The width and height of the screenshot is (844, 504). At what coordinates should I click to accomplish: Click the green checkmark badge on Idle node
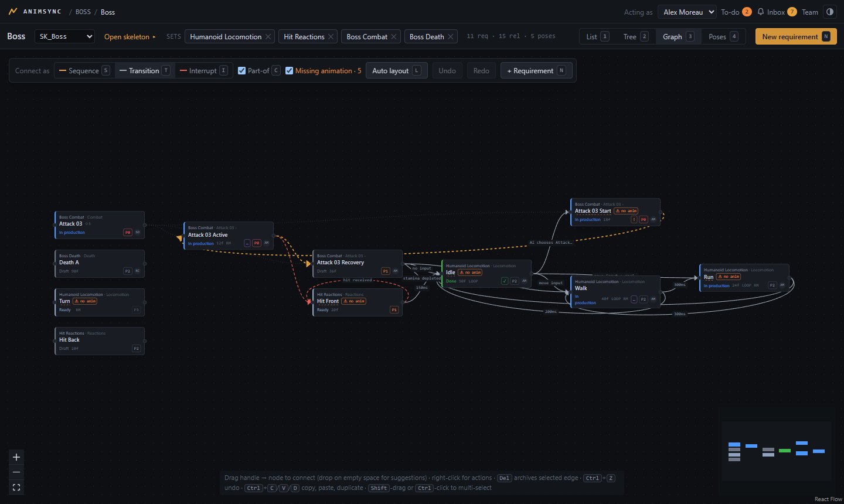click(505, 281)
